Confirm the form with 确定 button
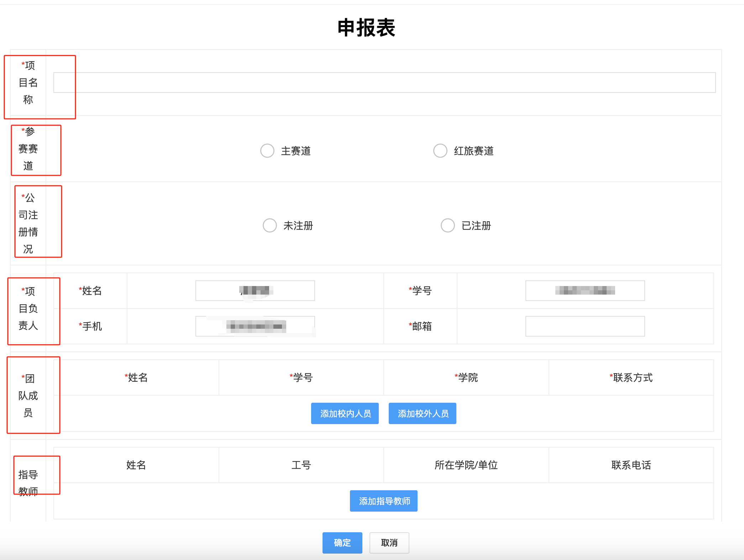Screen dimensions: 744x560 tap(342, 543)
